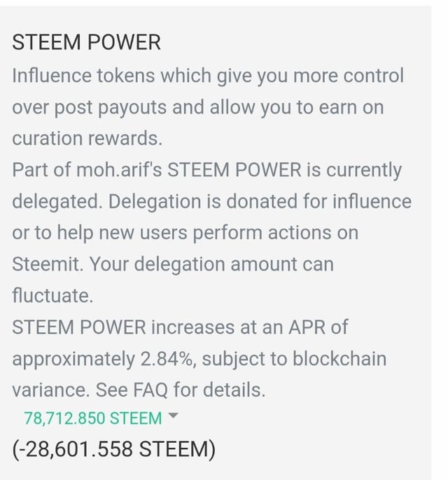448x480 pixels.
Task: Click the (-28,601.558 STEEM) delegated amount
Action: coord(113,448)
